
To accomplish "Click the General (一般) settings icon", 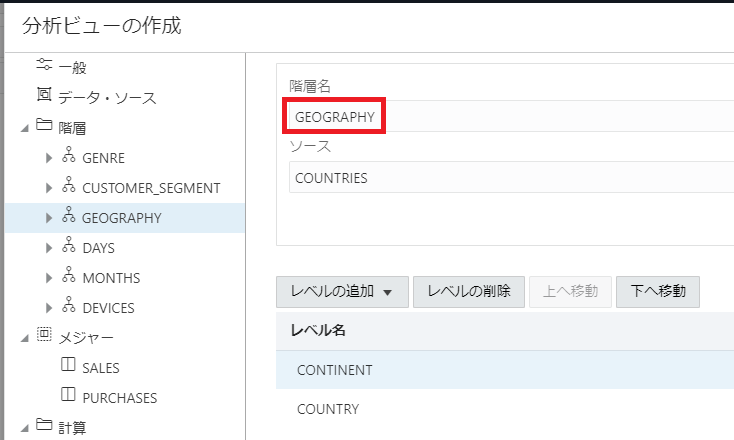I will pyautogui.click(x=44, y=66).
